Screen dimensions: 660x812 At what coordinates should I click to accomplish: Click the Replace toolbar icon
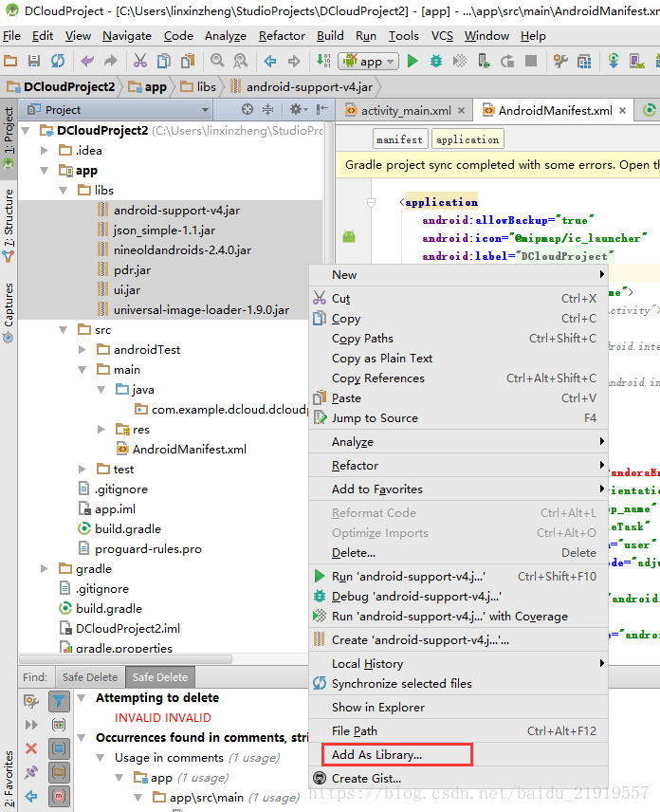241,61
